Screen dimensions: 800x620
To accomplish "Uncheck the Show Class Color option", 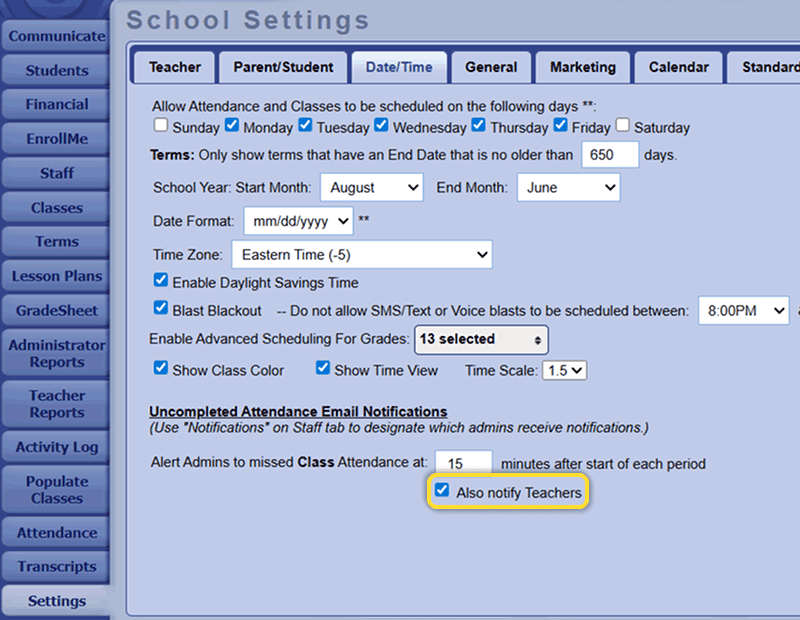I will tap(161, 368).
